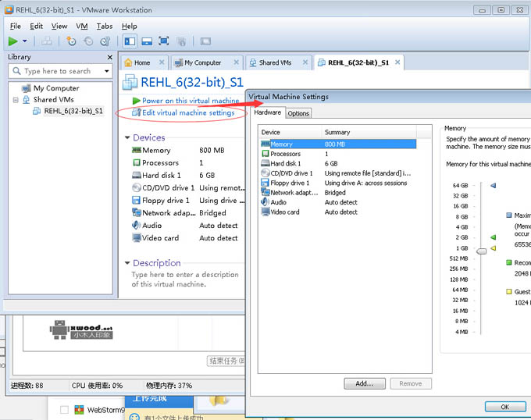Close the My Computer tab
Image resolution: width=531 pixels, height=420 pixels.
[237, 62]
